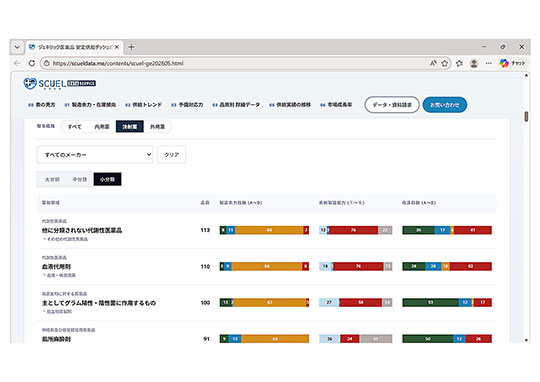Go to 04 品目別 詳細データ section

236,104
